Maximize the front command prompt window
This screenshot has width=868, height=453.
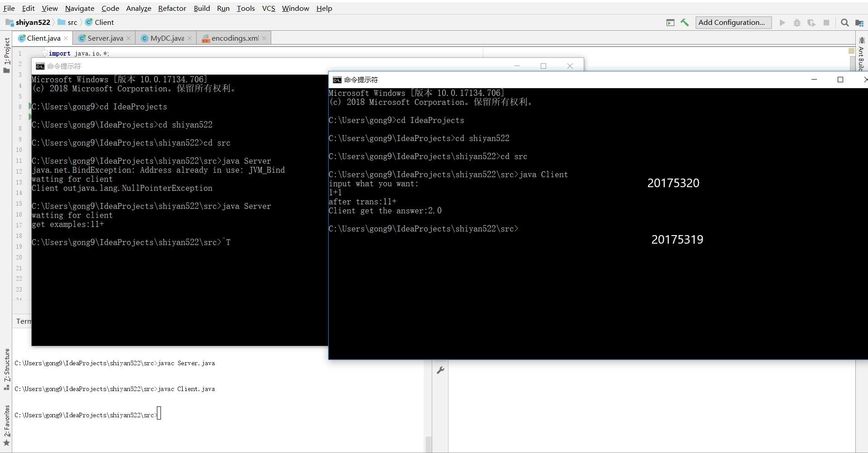point(840,80)
